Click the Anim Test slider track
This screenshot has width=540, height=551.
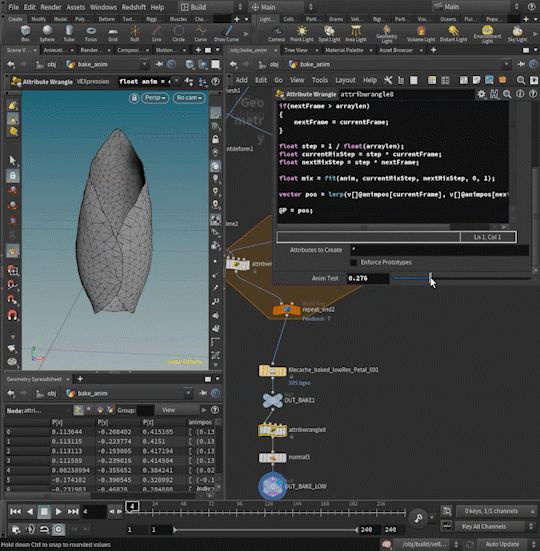tap(461, 278)
